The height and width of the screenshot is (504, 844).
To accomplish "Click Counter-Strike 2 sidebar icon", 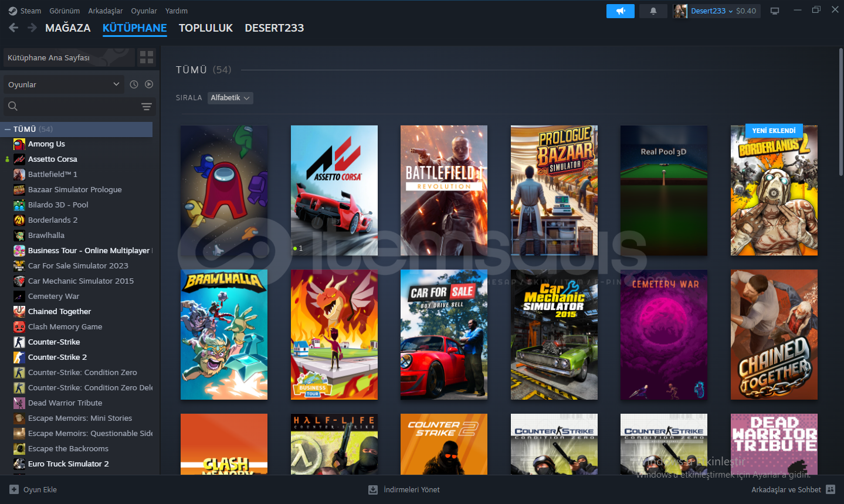I will [x=19, y=357].
